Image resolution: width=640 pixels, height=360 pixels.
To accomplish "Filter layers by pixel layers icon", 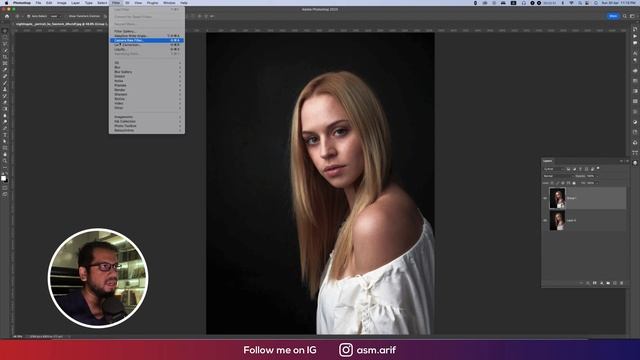I will click(568, 169).
